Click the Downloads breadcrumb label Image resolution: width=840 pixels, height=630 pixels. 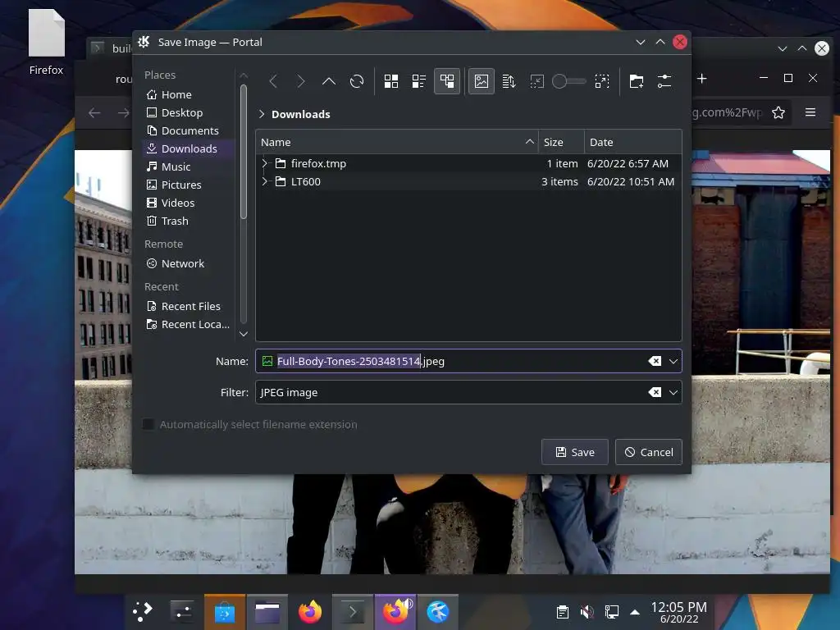[x=300, y=114]
